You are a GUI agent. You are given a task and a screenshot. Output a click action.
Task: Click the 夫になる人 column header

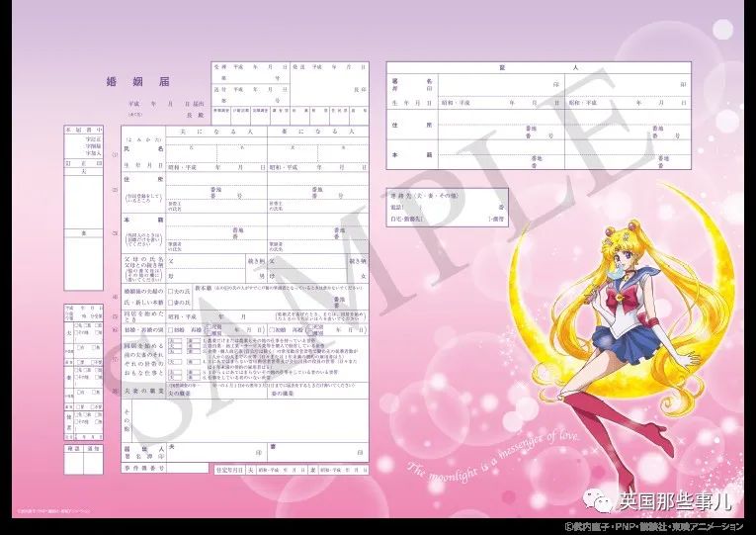[x=216, y=132]
